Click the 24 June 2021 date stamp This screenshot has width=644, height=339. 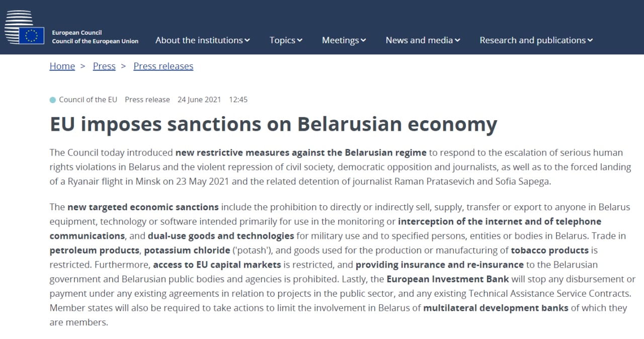point(199,100)
